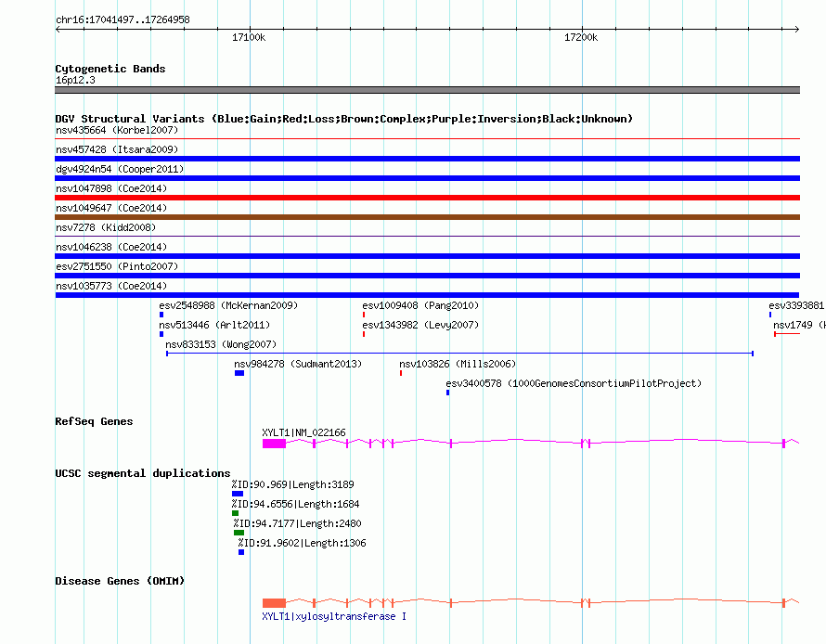Screen dimensions: 826x644
Task: Open the esv2751550 (Pinto2007) variant label
Action: point(117,266)
